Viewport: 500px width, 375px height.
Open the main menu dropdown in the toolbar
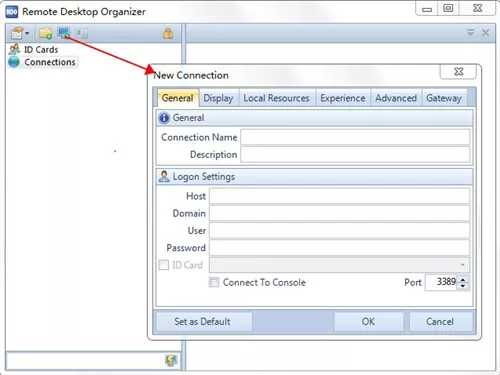click(x=20, y=33)
